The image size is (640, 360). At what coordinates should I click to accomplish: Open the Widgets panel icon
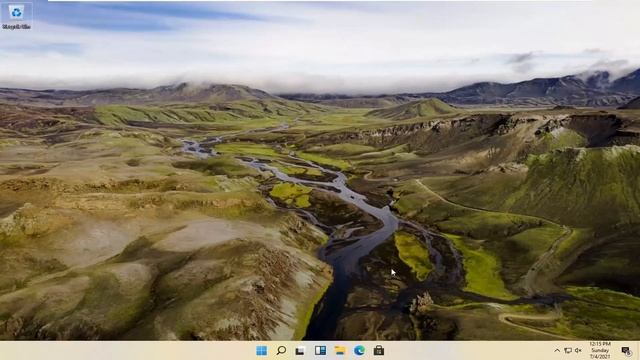click(320, 350)
